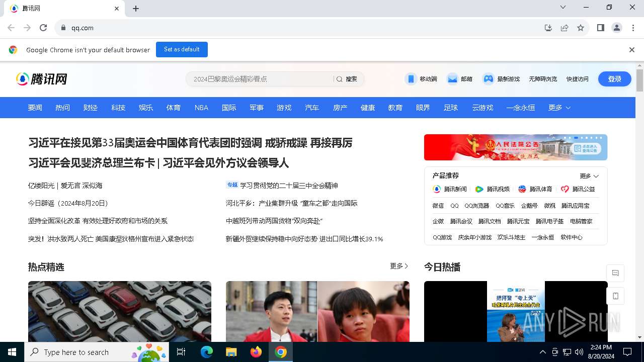Close the 腾讯网 browser tab
Screen dimensions: 644x362
coord(117,9)
